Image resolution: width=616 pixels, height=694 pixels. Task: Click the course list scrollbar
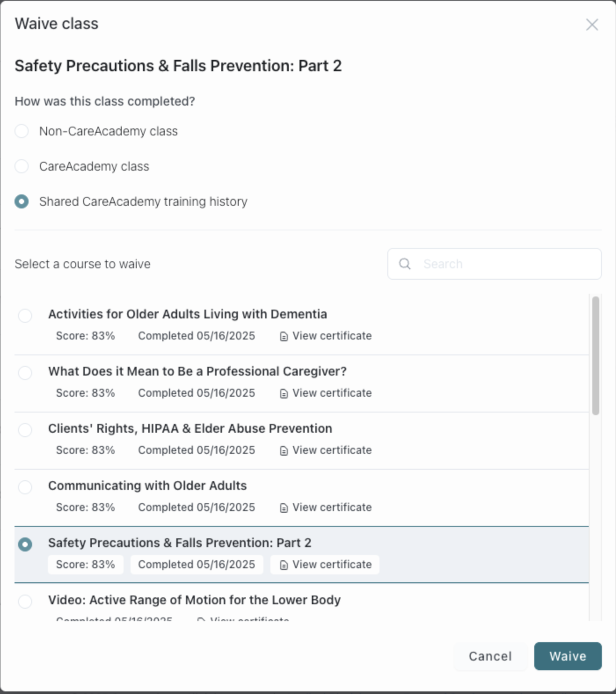tap(595, 355)
